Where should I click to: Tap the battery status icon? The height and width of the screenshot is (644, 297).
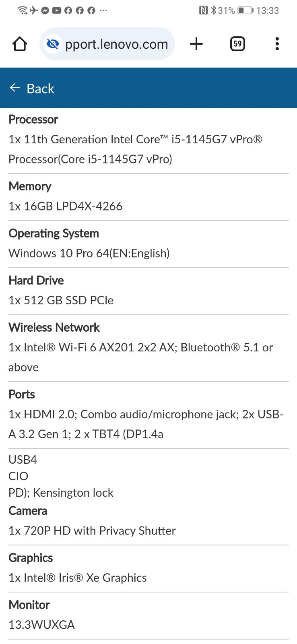(245, 10)
